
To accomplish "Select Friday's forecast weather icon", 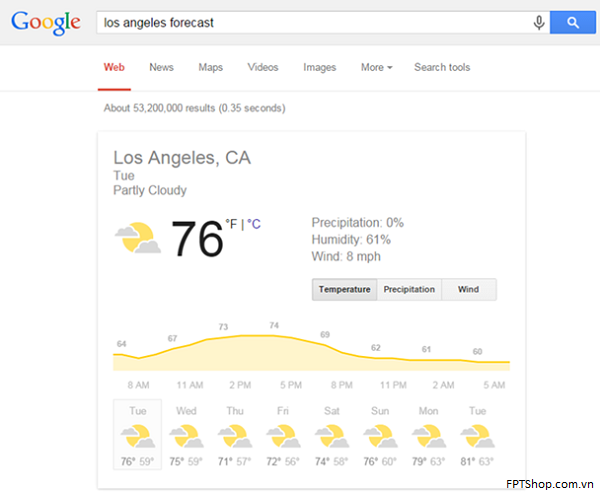I will pos(284,436).
